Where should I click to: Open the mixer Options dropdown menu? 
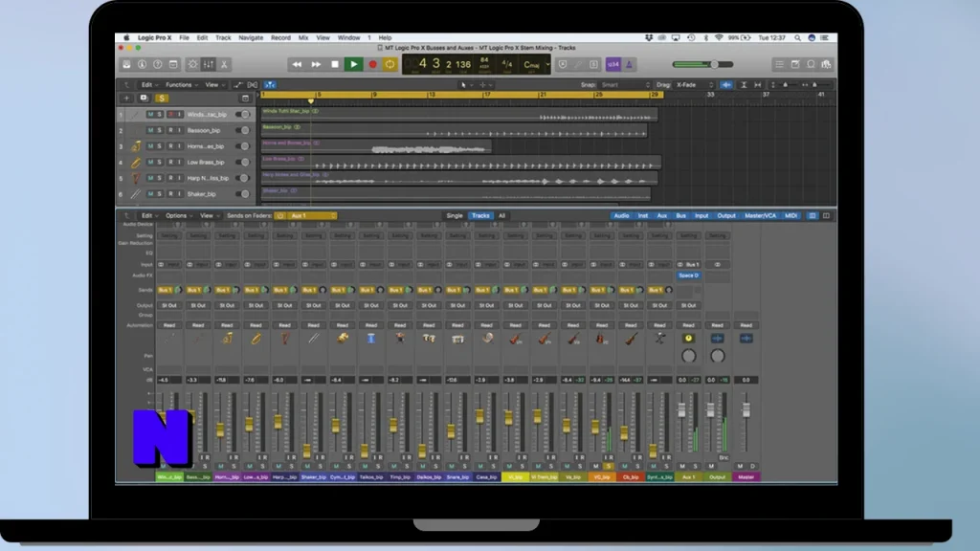point(179,215)
